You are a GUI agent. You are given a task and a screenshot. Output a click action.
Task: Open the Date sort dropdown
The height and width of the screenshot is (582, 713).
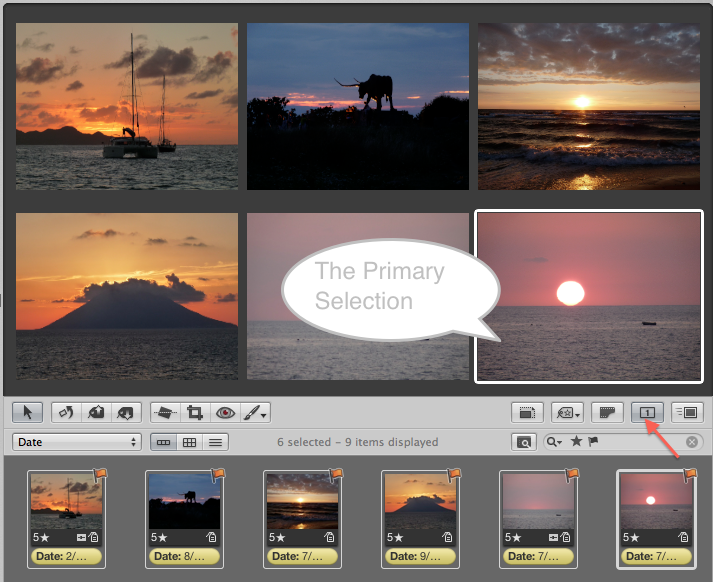(x=76, y=442)
